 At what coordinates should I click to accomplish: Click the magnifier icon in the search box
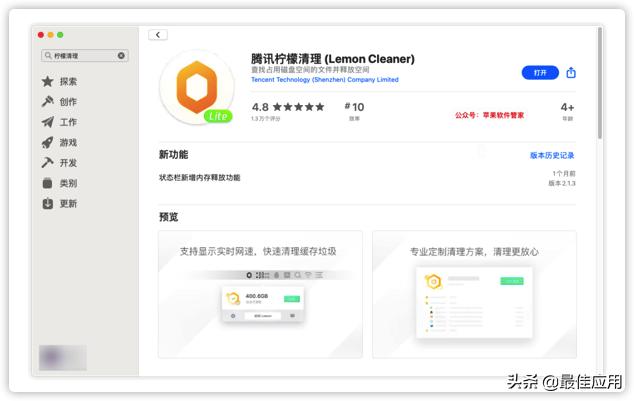tap(48, 55)
